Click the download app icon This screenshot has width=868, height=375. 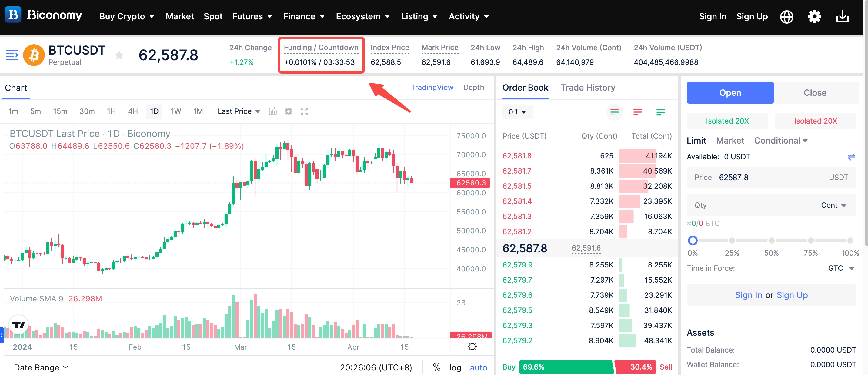coord(842,16)
